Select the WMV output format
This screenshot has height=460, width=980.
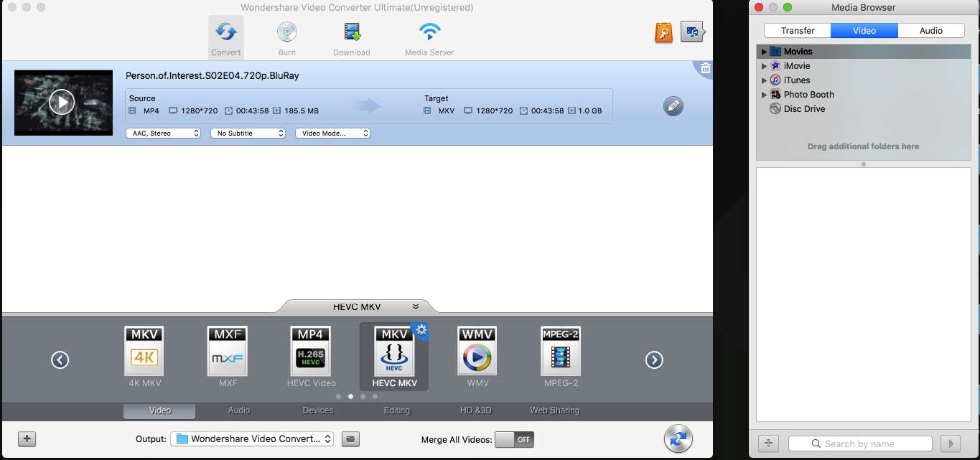477,352
